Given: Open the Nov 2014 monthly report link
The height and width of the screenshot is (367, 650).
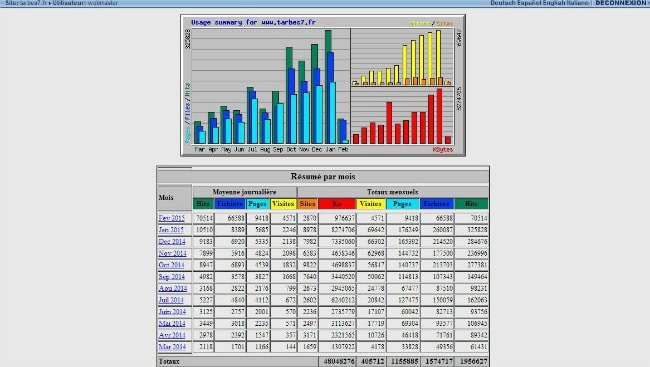Looking at the screenshot, I should point(172,253).
